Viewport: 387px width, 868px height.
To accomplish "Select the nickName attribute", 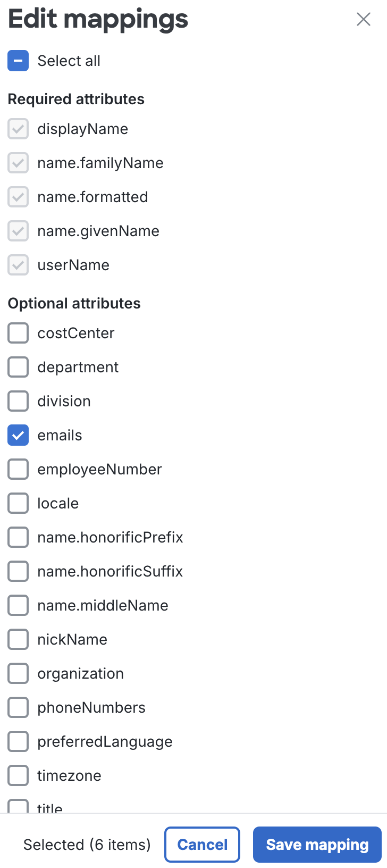I will (18, 639).
